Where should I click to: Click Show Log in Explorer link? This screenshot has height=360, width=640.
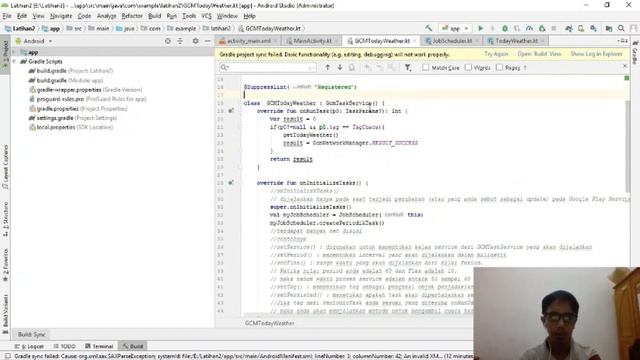(596, 54)
